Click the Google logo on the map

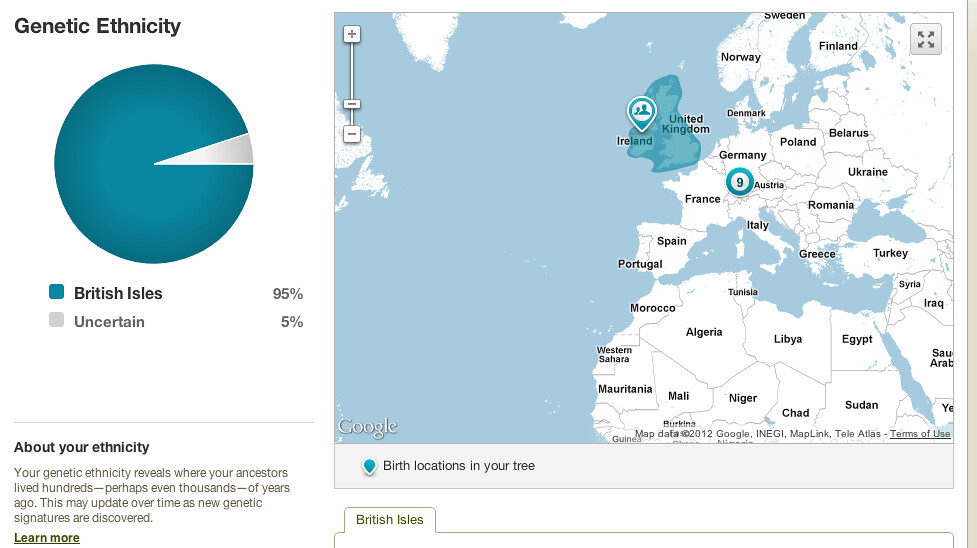pyautogui.click(x=367, y=427)
